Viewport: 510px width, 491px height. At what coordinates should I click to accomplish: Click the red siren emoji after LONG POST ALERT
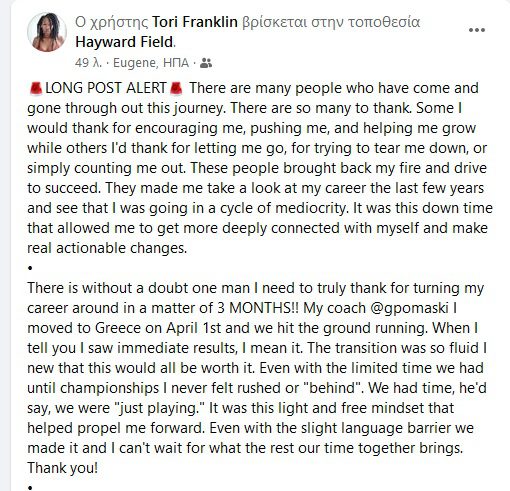point(176,88)
